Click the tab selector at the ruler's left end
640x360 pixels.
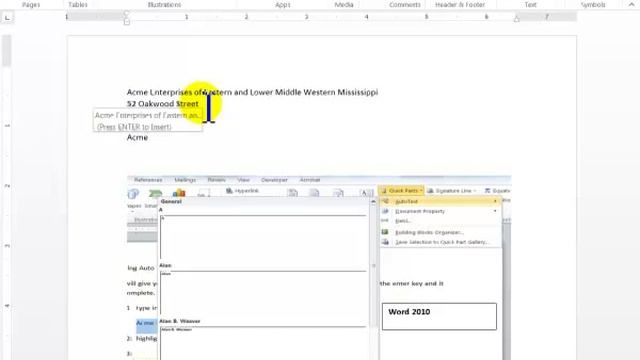[8, 17]
